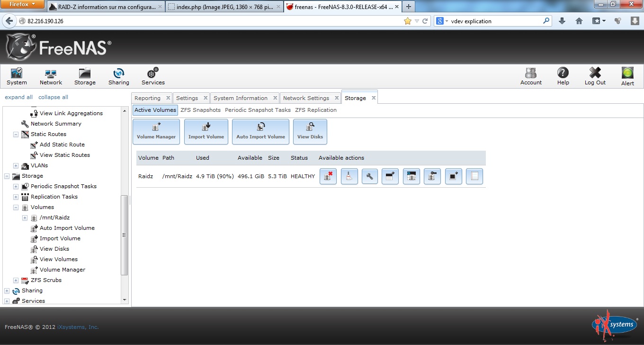
Task: Expand the /mnt/Raidz tree node
Action: click(x=25, y=218)
